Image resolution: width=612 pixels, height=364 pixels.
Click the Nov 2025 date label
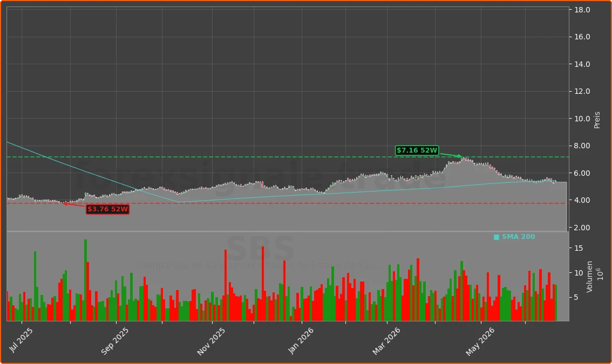coord(211,341)
